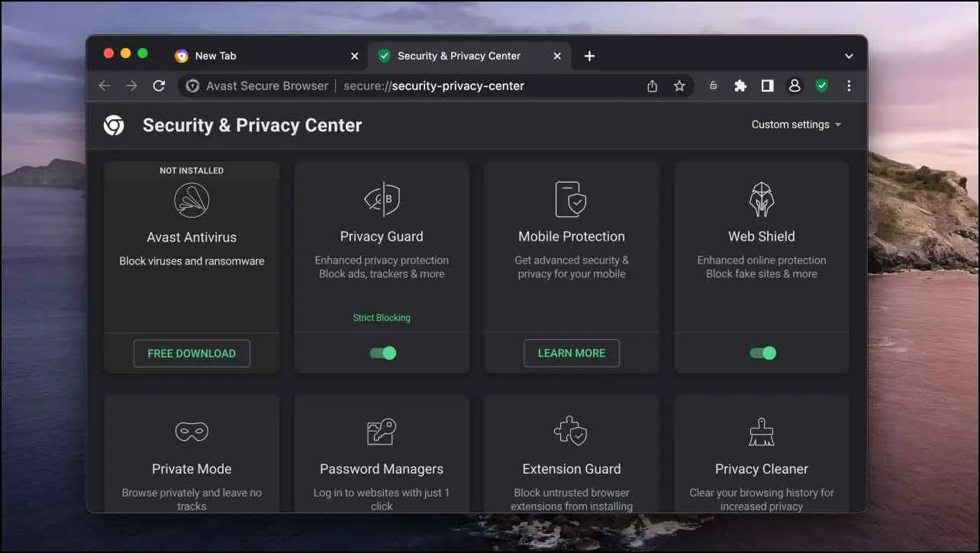This screenshot has height=553, width=980.
Task: Click the Privacy Cleaner brush icon
Action: [x=761, y=432]
